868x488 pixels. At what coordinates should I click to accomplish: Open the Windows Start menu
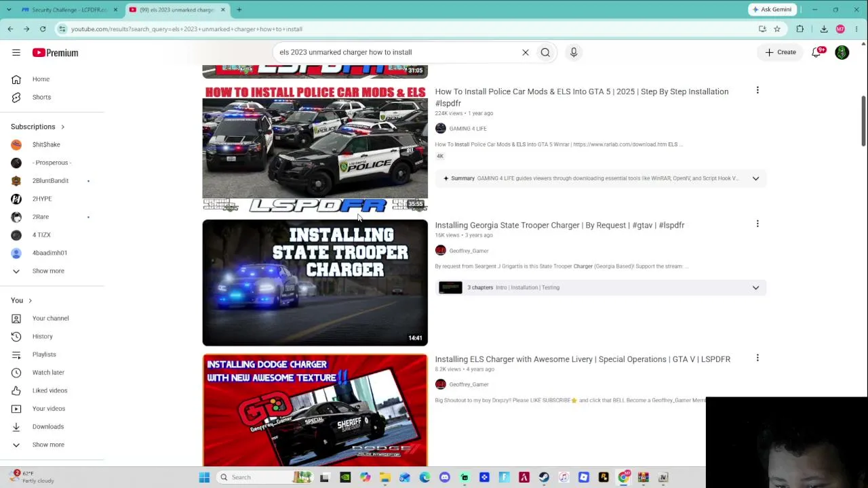pos(204,477)
